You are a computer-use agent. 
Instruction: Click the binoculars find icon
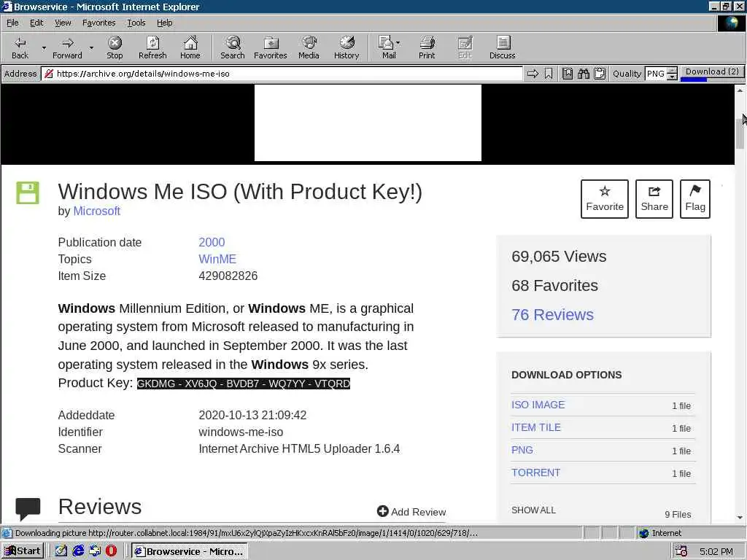click(x=584, y=74)
